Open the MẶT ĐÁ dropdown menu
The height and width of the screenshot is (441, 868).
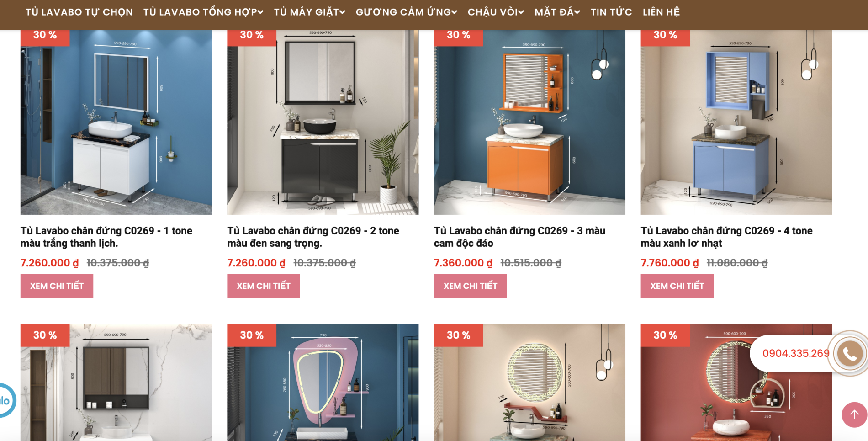tap(557, 12)
